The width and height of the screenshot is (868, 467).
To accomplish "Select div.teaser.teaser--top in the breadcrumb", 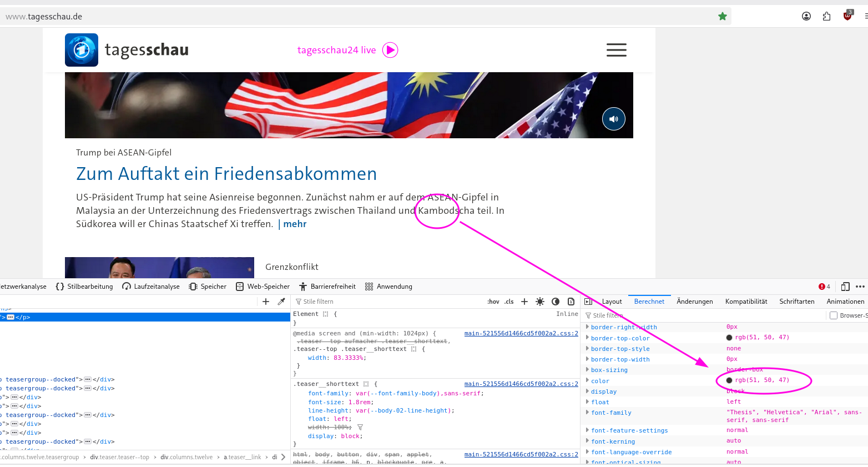I will (120, 457).
